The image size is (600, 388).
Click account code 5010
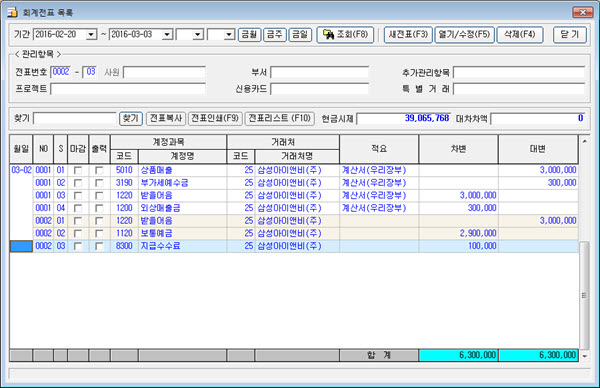(x=124, y=170)
